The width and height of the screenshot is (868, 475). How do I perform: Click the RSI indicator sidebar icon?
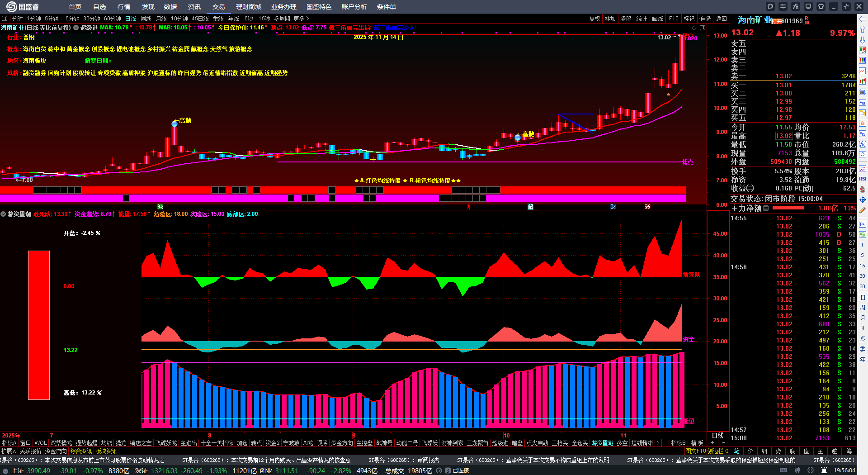click(x=863, y=179)
